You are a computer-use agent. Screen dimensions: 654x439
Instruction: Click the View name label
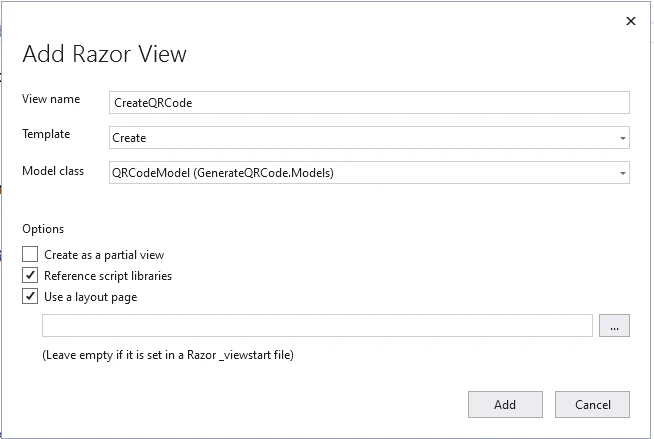(x=49, y=100)
